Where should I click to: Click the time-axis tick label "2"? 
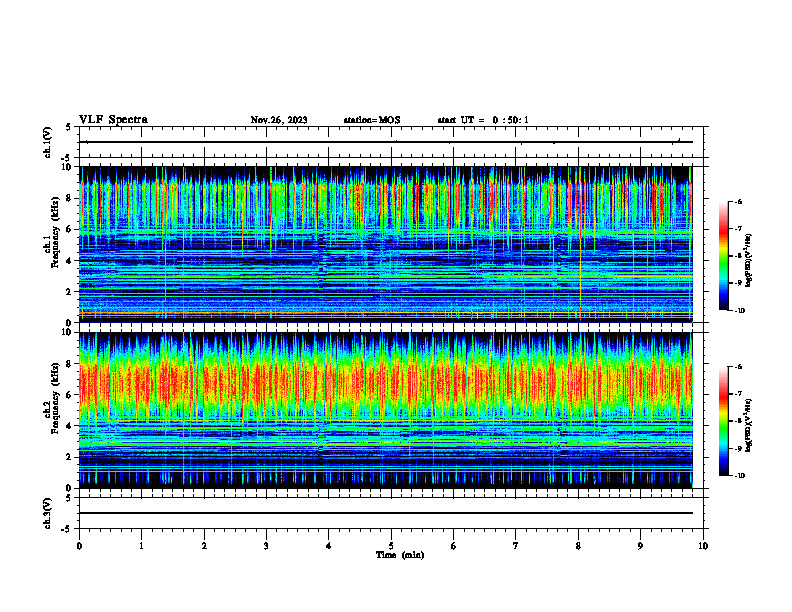pos(204,546)
